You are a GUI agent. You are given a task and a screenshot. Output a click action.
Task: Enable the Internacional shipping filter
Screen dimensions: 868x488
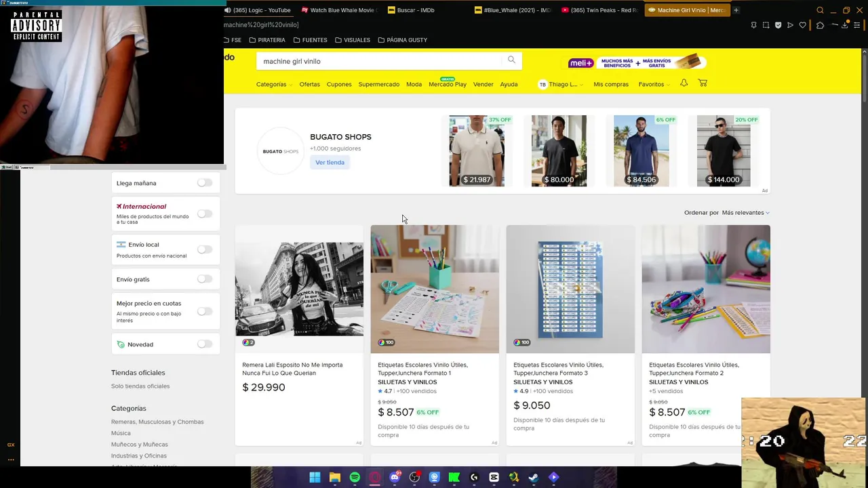click(x=204, y=213)
